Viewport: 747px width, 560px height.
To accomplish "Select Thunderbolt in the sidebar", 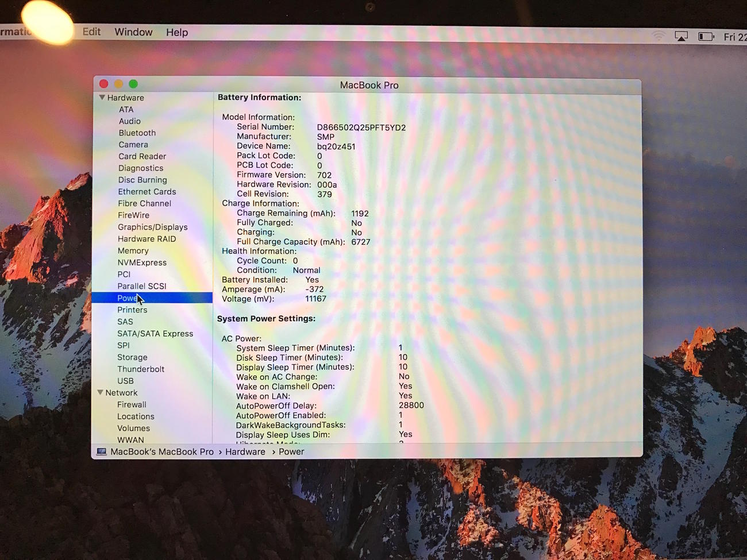I will click(x=141, y=369).
